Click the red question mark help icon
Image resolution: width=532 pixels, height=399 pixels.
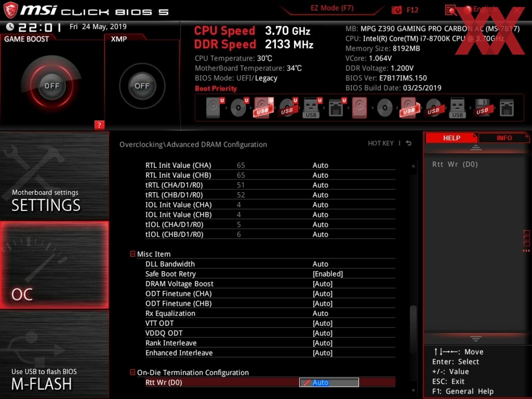[99, 125]
